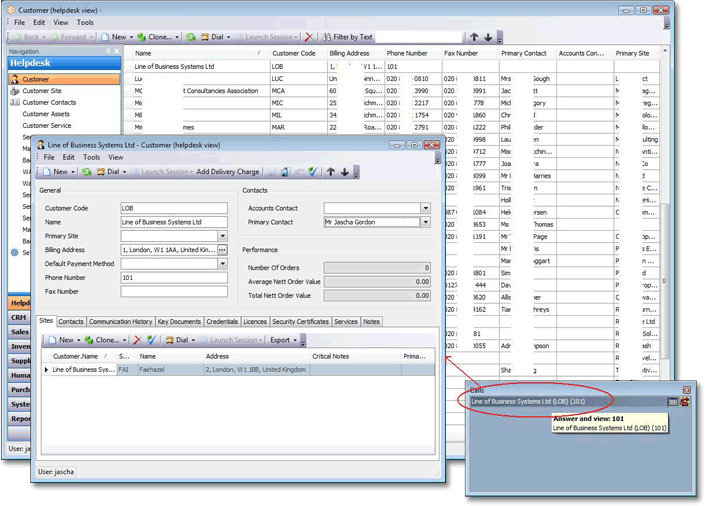Click the answer call icon in the Calls panel

point(685,401)
